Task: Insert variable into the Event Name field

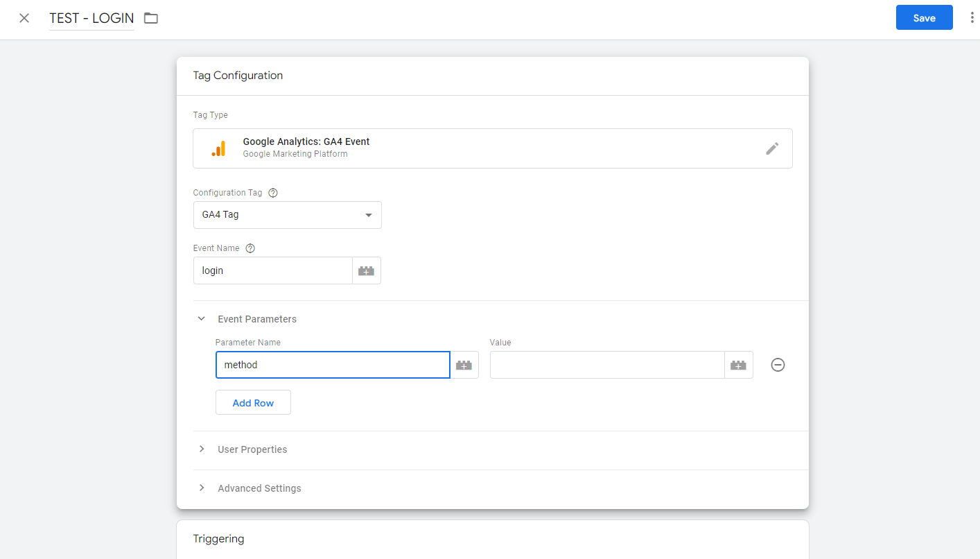Action: [x=366, y=271]
